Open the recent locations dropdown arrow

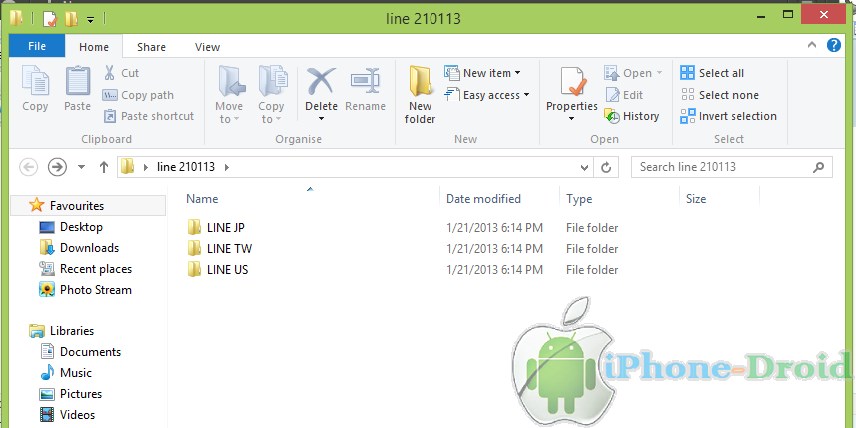[81, 167]
